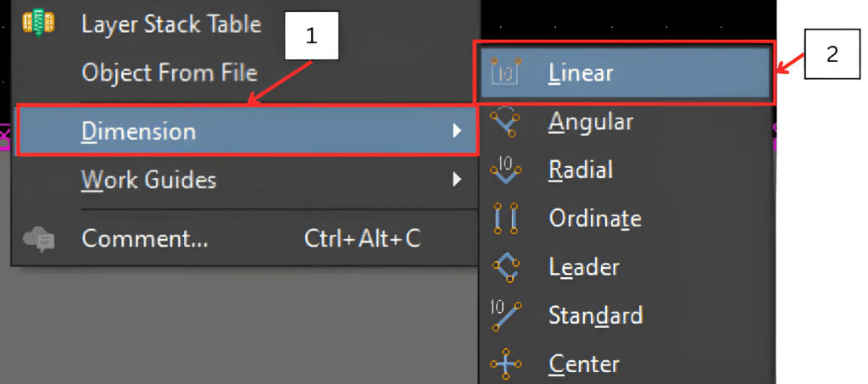Choose Layer Stack Table from menu

pyautogui.click(x=171, y=24)
